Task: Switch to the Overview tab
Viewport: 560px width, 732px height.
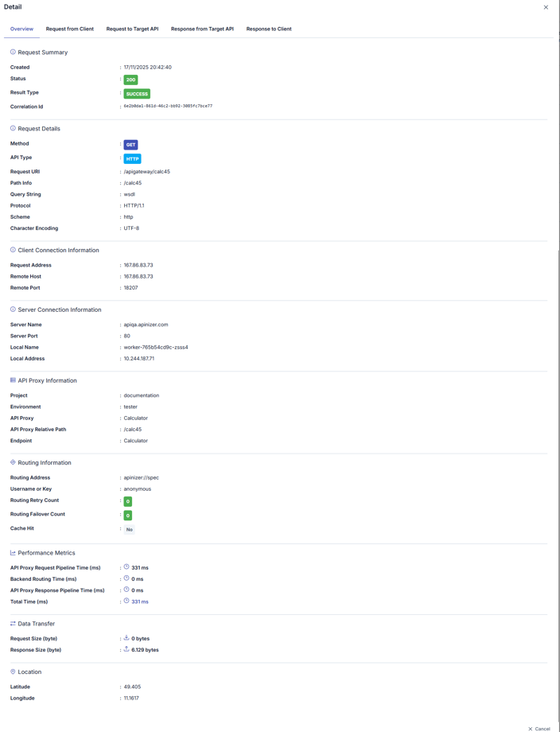Action: (21, 29)
